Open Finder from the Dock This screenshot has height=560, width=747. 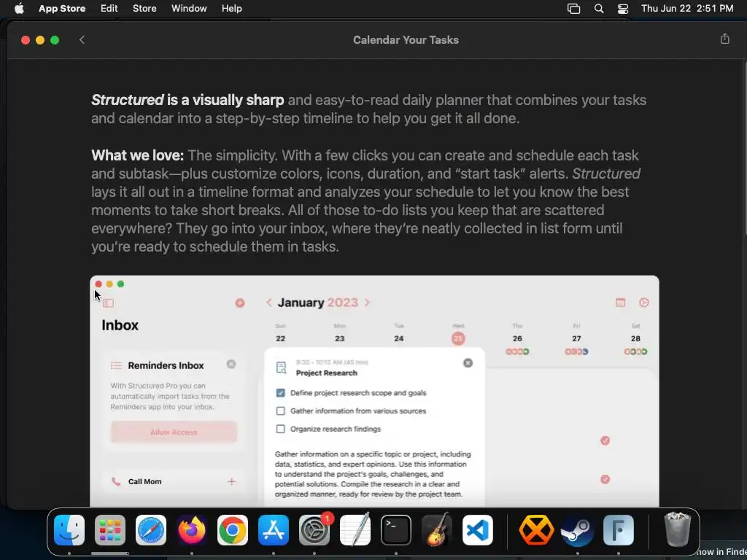tap(69, 530)
